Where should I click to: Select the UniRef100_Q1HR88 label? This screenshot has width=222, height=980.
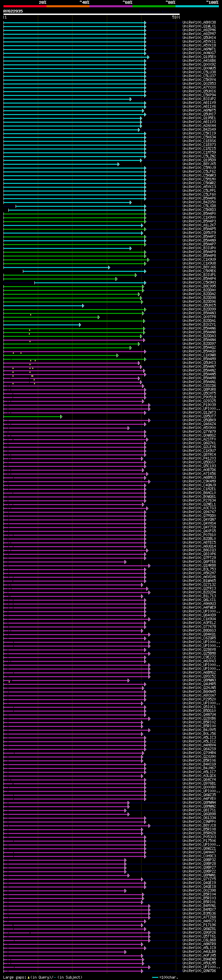click(199, 566)
